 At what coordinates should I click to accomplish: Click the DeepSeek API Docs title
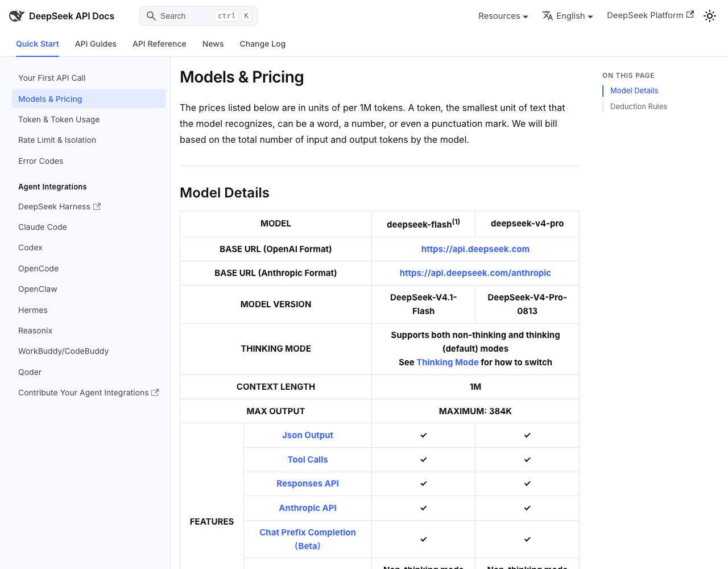click(72, 16)
